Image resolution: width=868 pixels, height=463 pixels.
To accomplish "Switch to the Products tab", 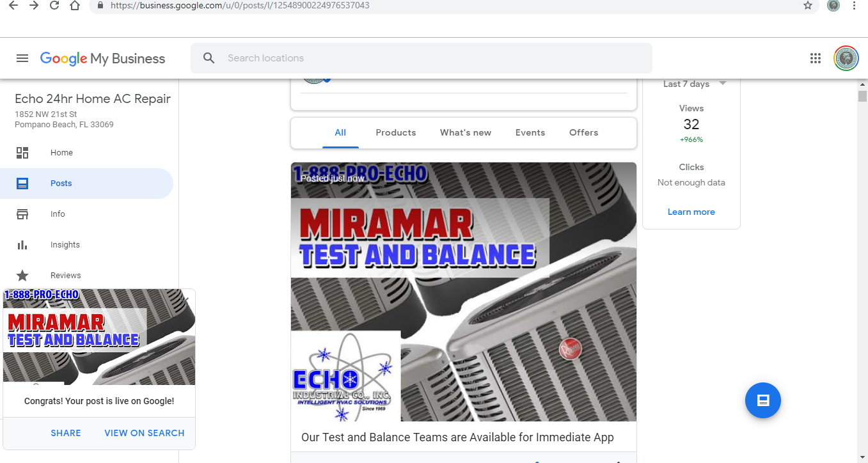I will (x=395, y=132).
